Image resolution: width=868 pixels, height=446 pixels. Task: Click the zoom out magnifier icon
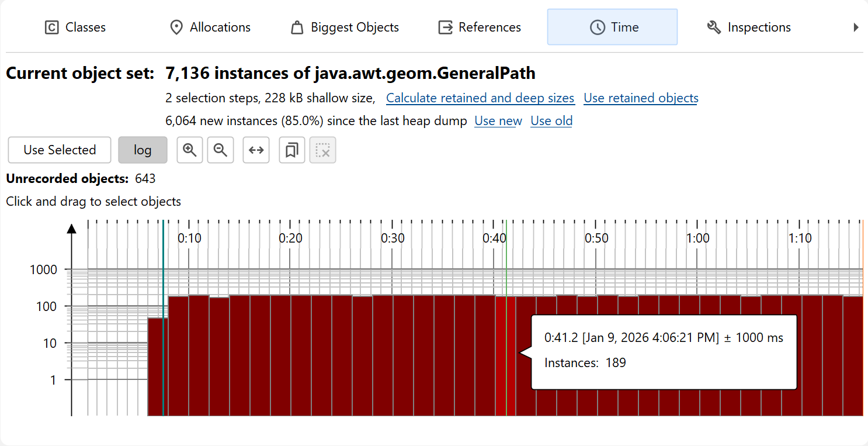click(220, 150)
